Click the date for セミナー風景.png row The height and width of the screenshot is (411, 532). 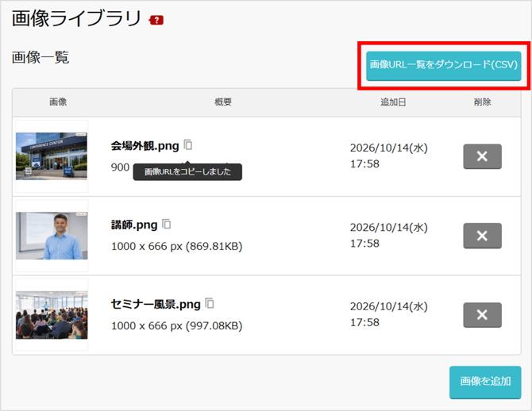click(389, 314)
